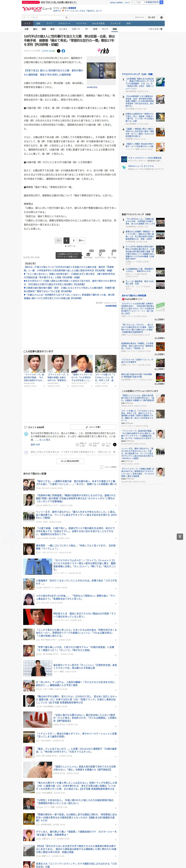Open the 写真で見る photo link in article
The image size is (186, 868).
pyautogui.click(x=53, y=72)
